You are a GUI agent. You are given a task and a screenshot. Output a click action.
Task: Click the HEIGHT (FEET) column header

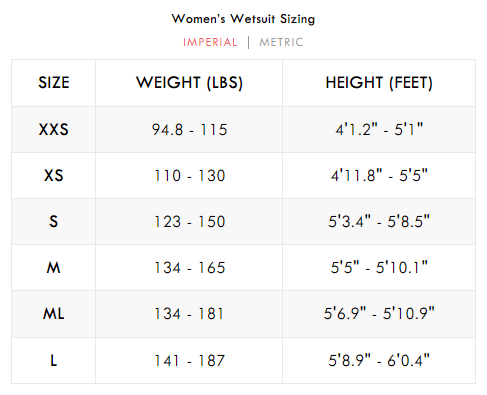[379, 83]
